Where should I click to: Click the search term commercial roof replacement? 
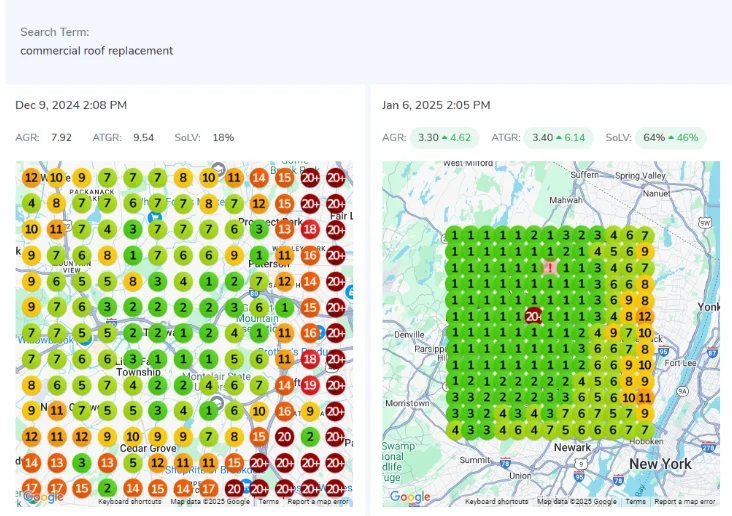point(97,50)
